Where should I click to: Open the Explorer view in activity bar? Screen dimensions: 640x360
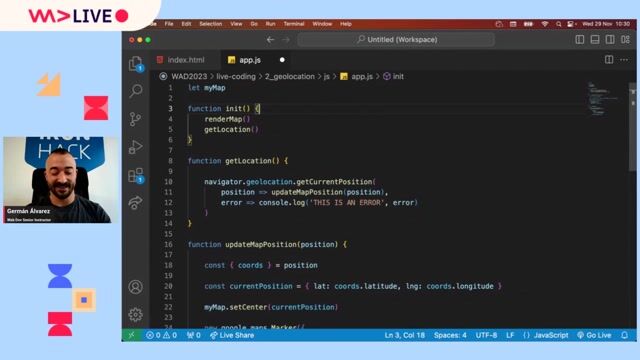click(136, 64)
